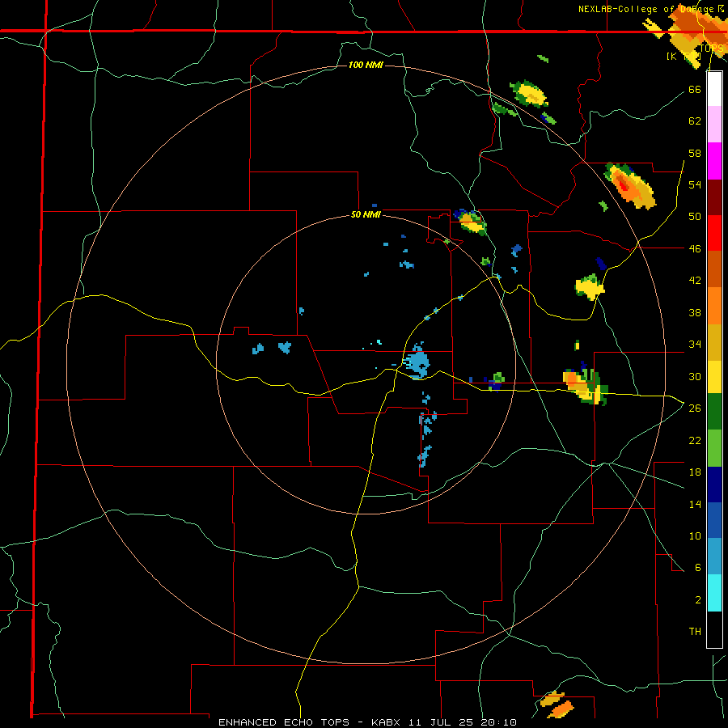Click the light green legend color swatch
Viewport: 728px width, 728px height.
click(714, 448)
